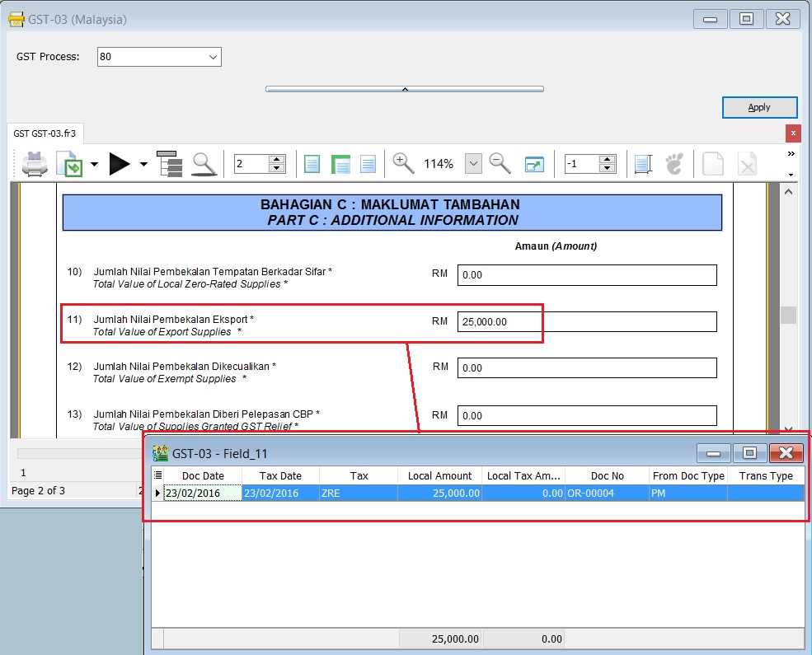
Task: Collapse the parameter panel using chevron bar
Action: [404, 88]
